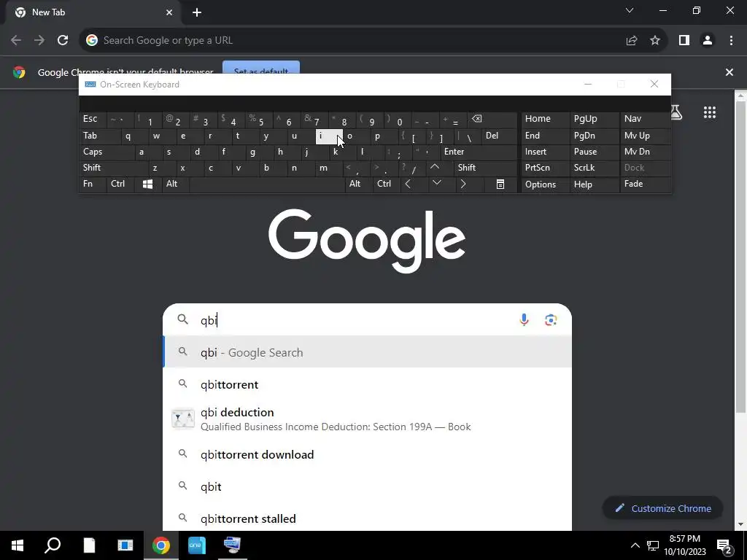Open a new tab with plus button
This screenshot has height=560, width=747.
click(197, 12)
